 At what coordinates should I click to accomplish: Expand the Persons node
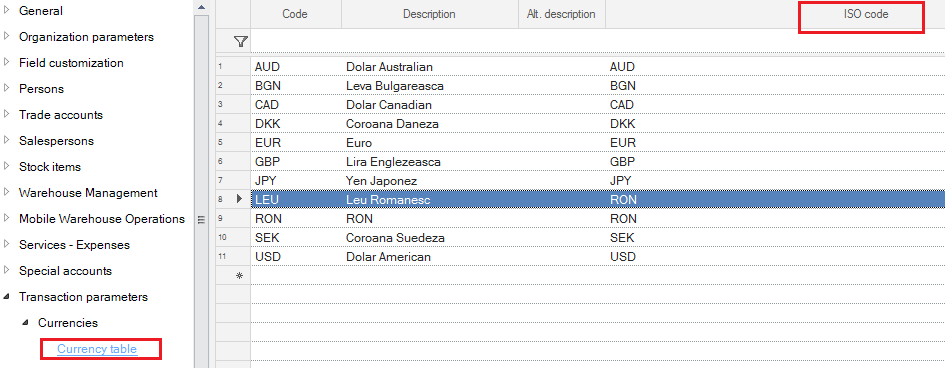pos(7,89)
